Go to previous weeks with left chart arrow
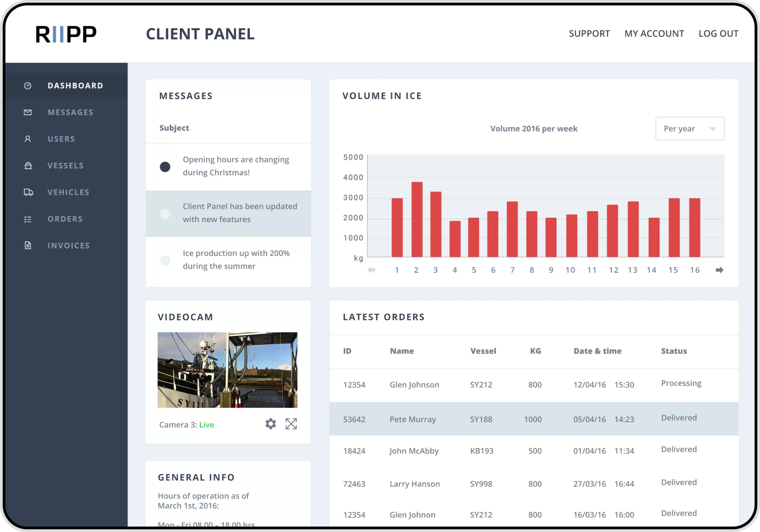760x532 pixels. click(x=371, y=270)
